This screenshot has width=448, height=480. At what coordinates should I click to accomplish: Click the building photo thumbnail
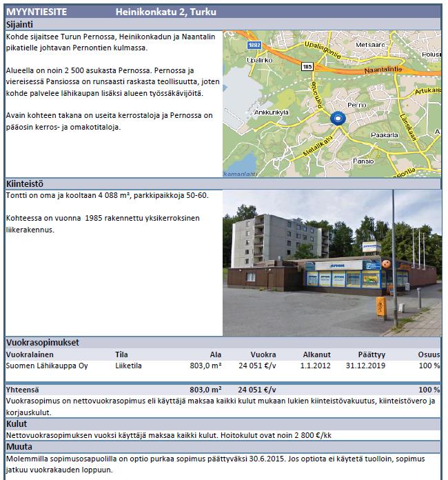coord(332,263)
